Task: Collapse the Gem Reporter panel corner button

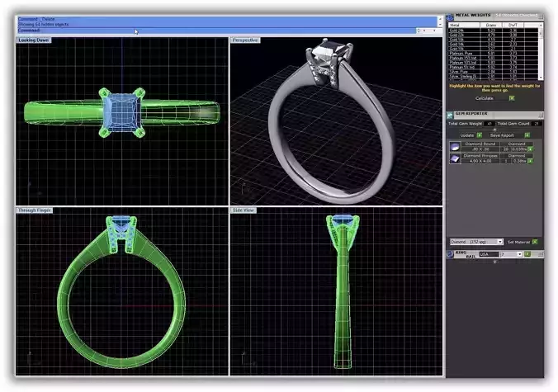Action: click(x=541, y=115)
